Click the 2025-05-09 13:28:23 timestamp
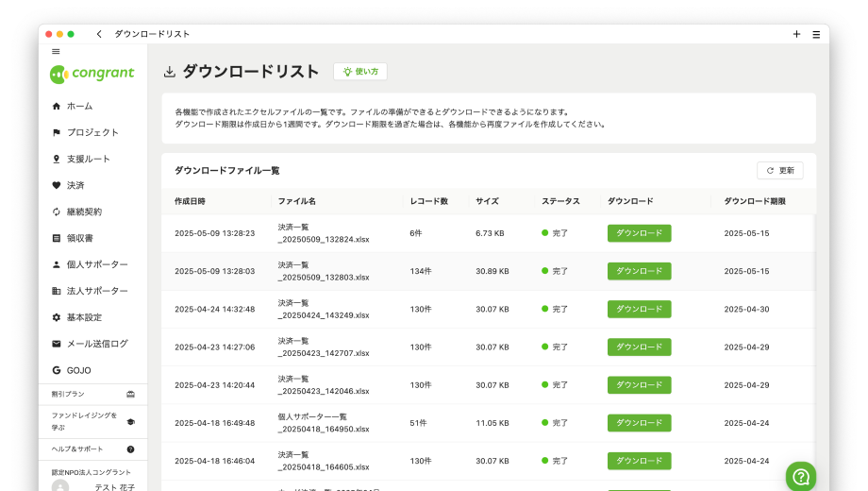The width and height of the screenshot is (868, 491). click(x=215, y=233)
